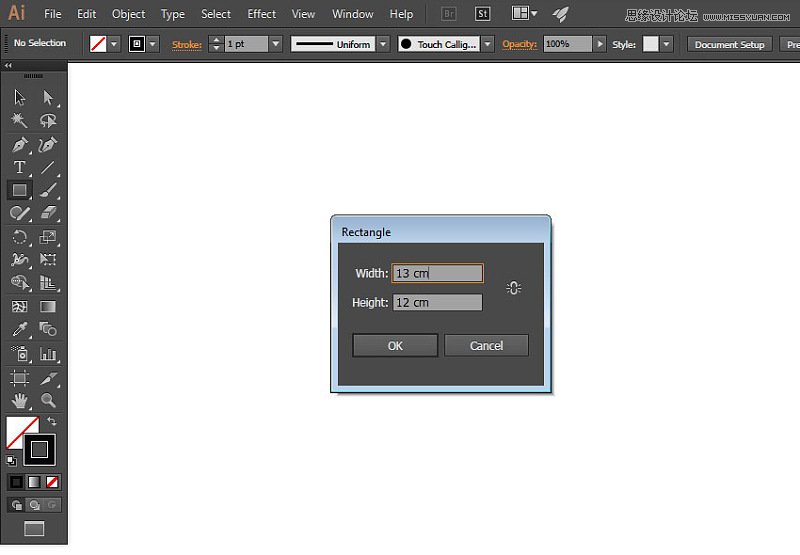This screenshot has width=800, height=555.
Task: Select the Perspective Grid tool
Action: coord(48,283)
